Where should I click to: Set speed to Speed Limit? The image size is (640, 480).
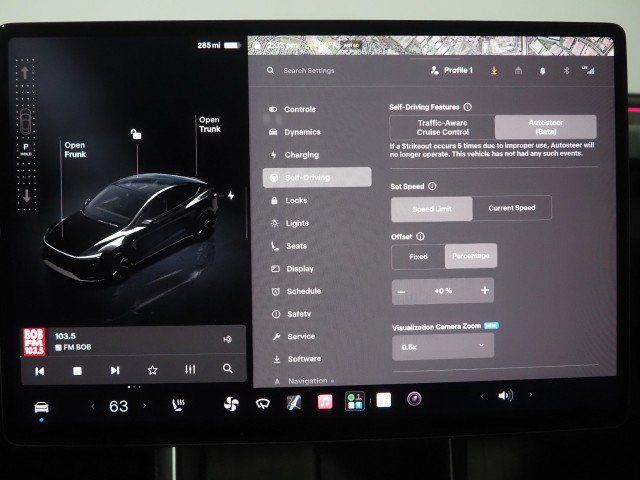[432, 209]
